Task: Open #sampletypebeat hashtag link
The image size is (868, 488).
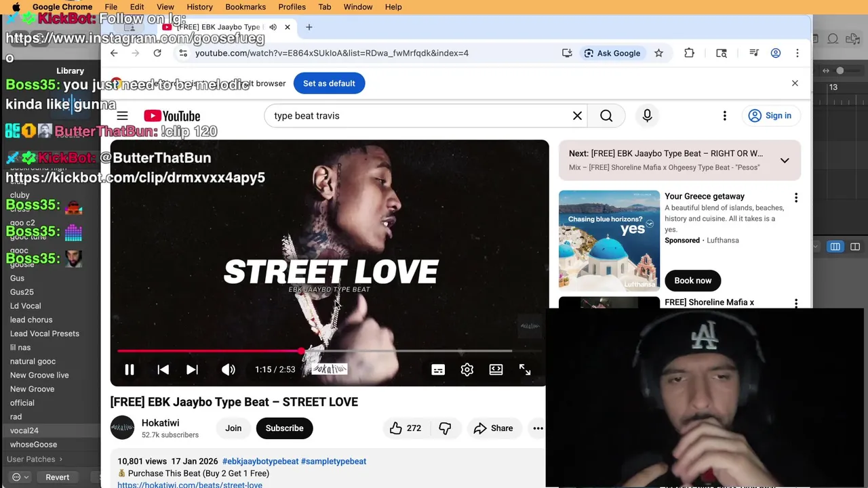Action: 334,461
